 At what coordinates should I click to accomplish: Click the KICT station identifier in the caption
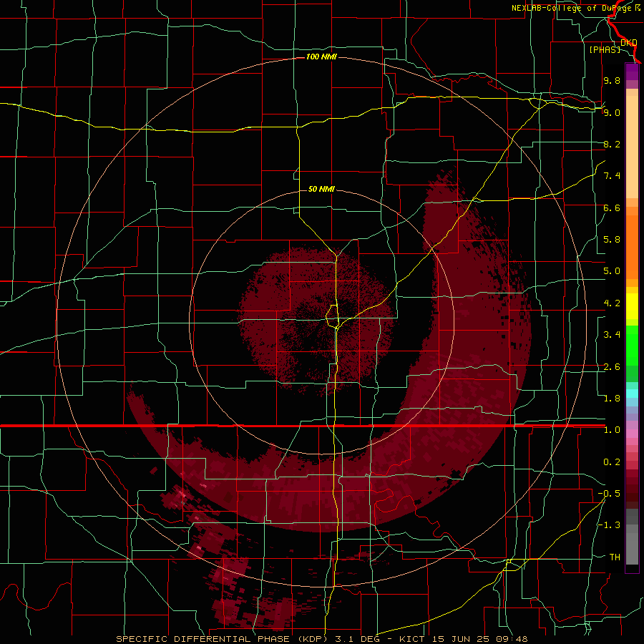413,639
